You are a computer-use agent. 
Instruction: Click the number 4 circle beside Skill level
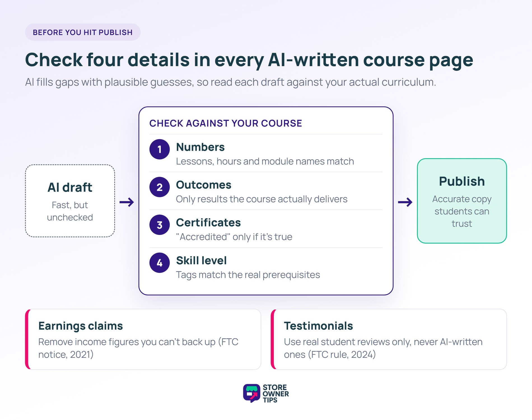click(160, 263)
